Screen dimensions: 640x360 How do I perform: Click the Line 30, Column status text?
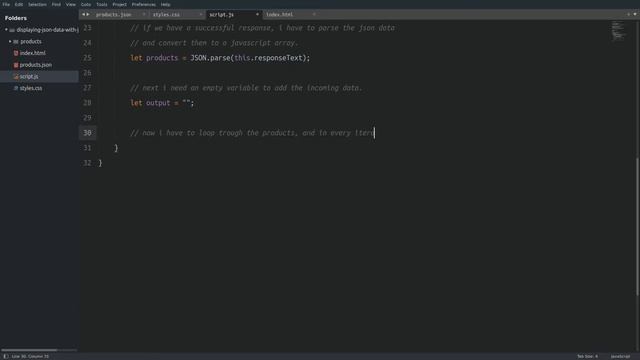point(30,356)
